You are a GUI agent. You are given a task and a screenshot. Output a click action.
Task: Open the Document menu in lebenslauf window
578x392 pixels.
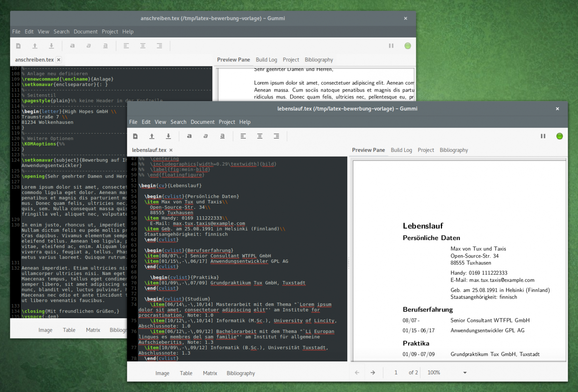coord(202,122)
